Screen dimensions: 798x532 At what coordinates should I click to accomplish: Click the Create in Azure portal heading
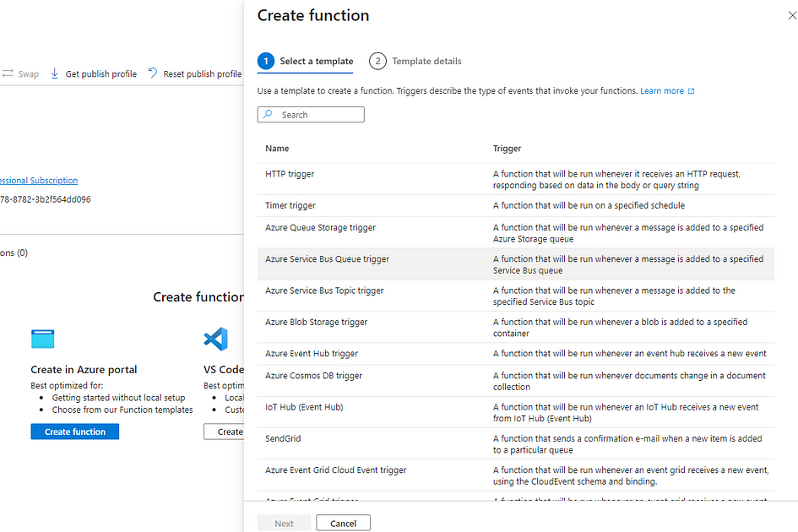84,370
